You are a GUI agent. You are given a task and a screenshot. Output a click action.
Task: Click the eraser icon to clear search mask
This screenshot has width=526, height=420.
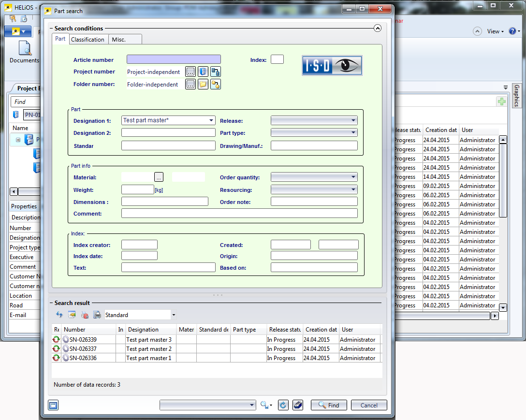coord(298,405)
